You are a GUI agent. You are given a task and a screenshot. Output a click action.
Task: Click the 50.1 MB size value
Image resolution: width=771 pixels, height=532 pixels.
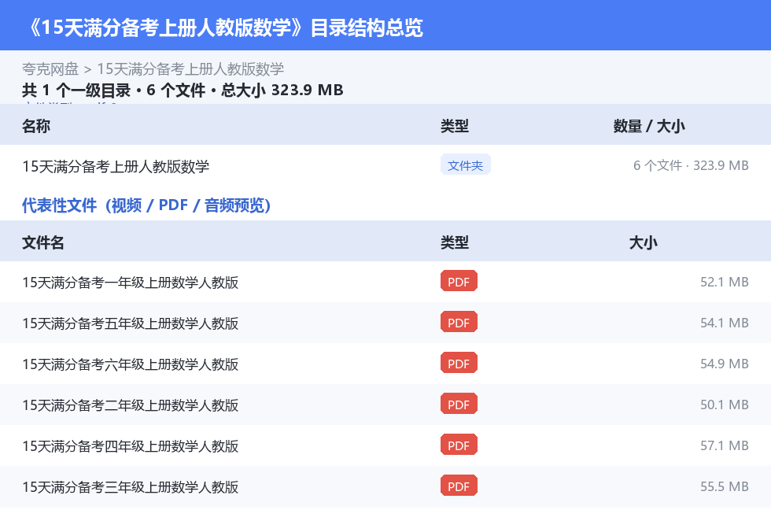tap(725, 405)
